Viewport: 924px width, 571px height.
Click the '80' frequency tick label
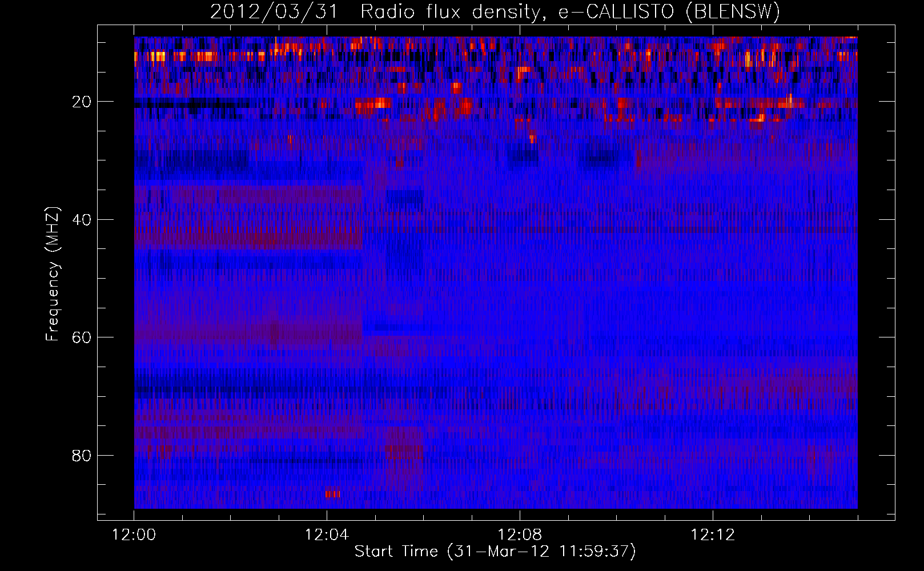82,456
